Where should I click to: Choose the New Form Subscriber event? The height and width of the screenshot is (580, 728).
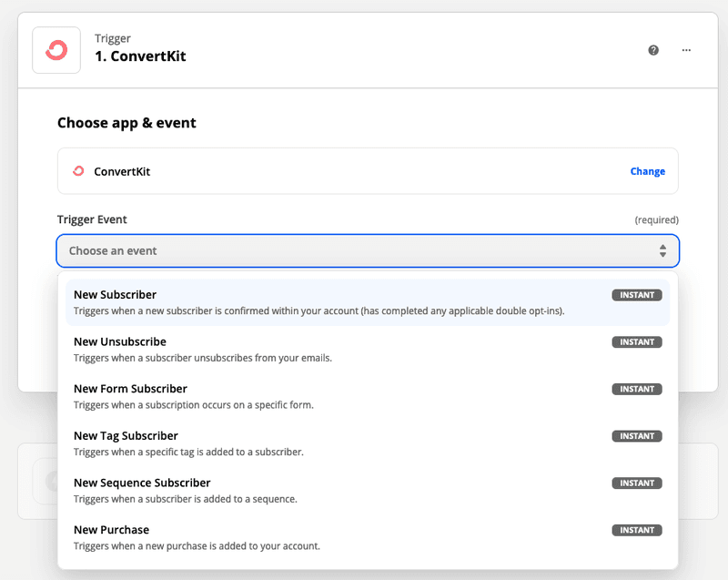(368, 396)
